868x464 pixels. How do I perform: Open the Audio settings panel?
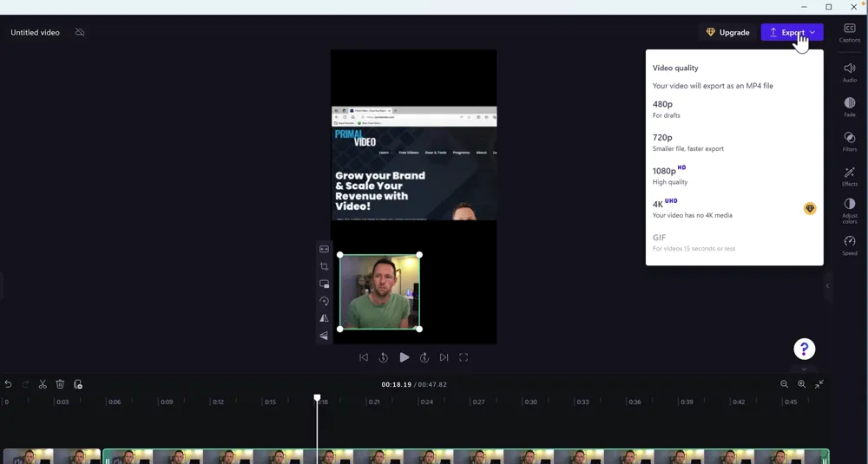(x=849, y=72)
